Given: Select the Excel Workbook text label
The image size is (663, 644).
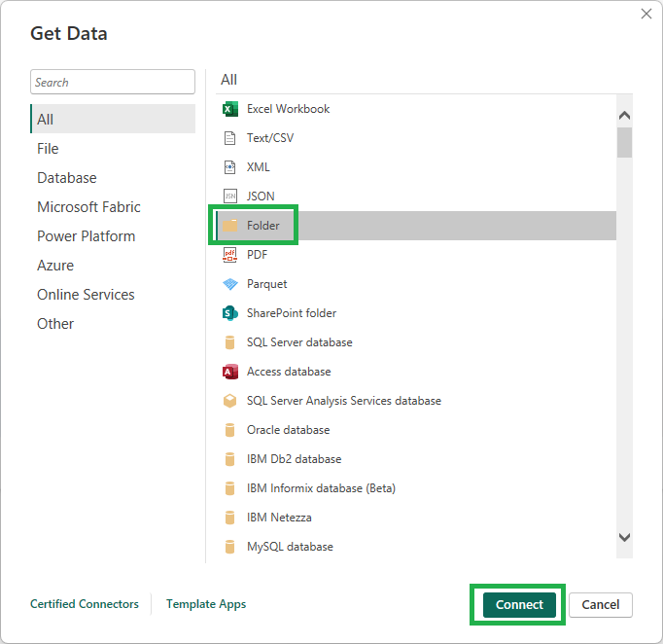Looking at the screenshot, I should [x=288, y=109].
